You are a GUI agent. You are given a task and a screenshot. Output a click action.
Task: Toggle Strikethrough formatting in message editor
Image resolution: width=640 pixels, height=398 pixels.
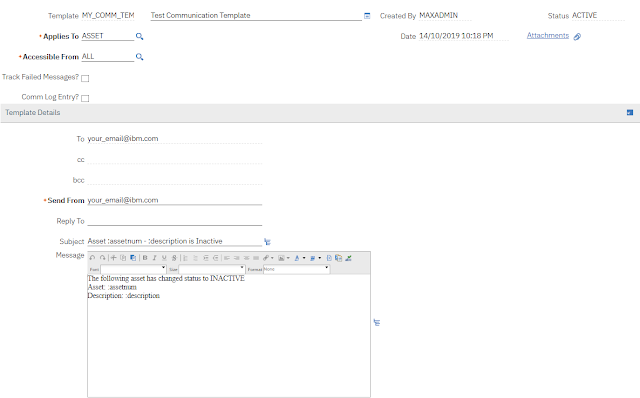(174, 258)
